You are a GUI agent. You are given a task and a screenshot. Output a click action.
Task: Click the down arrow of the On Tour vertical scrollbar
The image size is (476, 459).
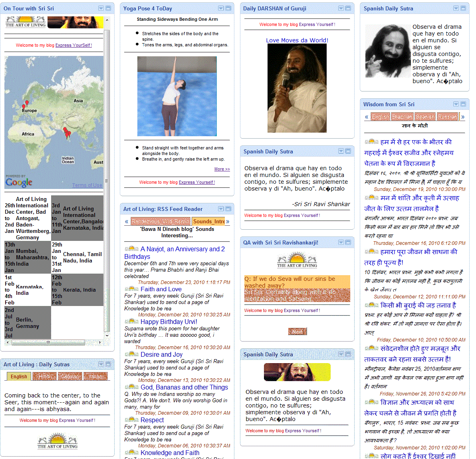[107, 336]
